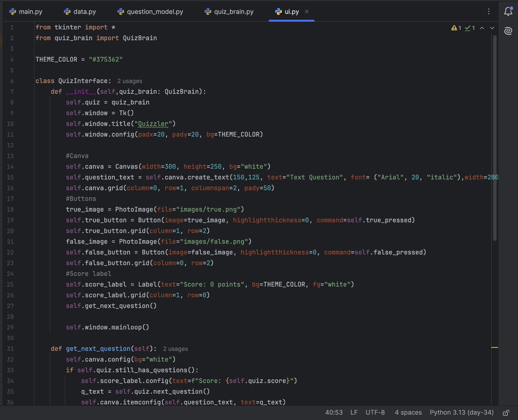518x420 pixels.
Task: Open the Notifications bell icon
Action: (x=508, y=12)
